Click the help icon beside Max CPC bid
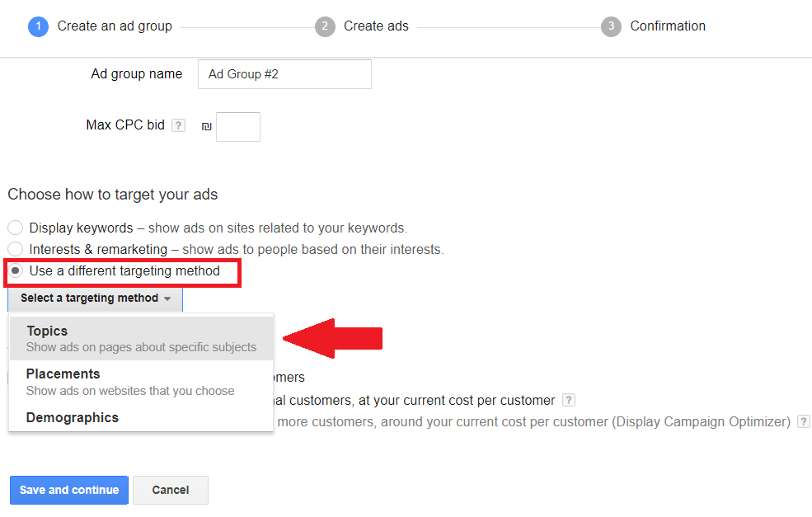 [x=178, y=125]
